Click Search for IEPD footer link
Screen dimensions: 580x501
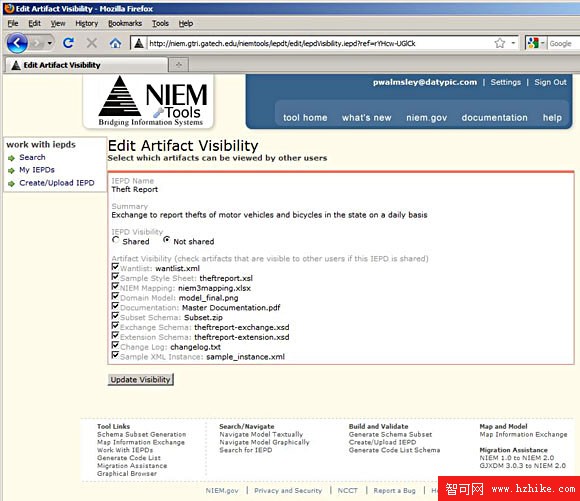pos(246,450)
